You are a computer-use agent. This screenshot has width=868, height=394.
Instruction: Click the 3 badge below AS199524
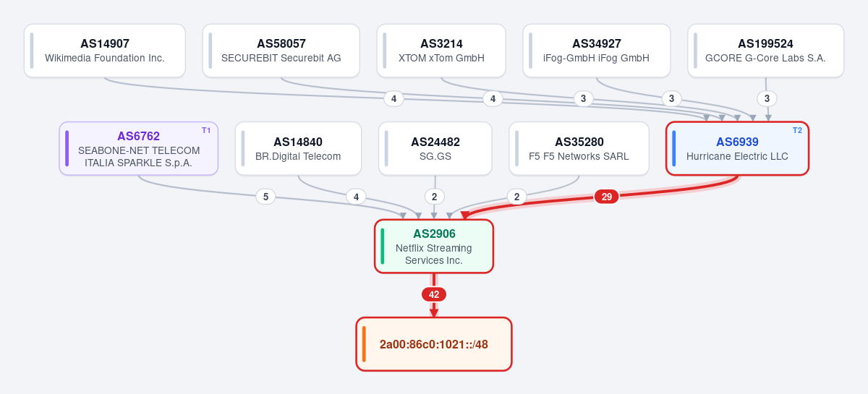point(767,98)
